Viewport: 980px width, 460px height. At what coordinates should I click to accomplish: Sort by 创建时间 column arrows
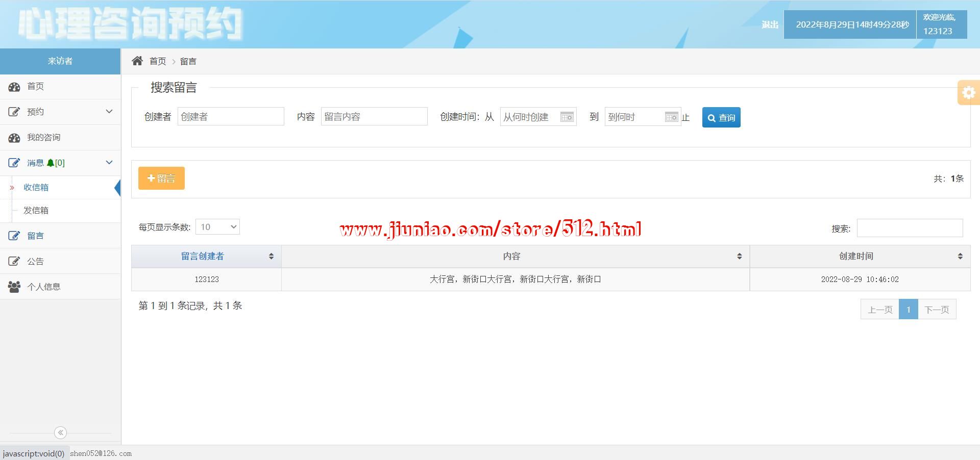tap(960, 257)
